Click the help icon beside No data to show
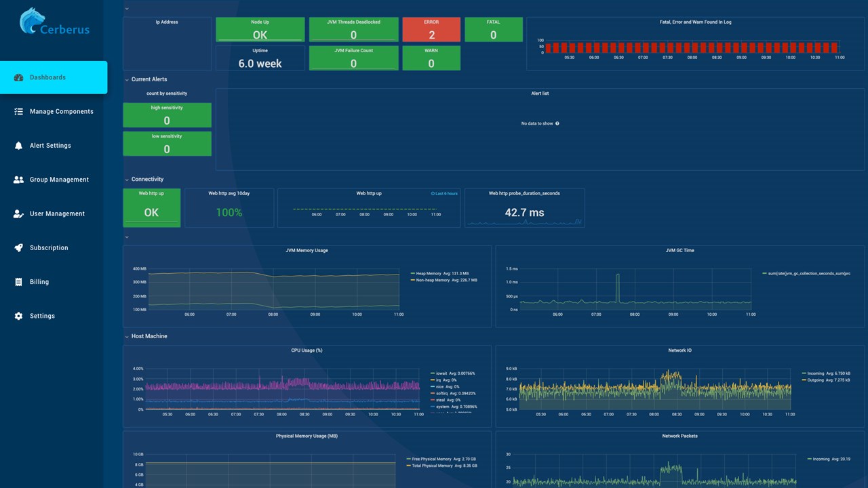This screenshot has height=488, width=868. tap(557, 123)
